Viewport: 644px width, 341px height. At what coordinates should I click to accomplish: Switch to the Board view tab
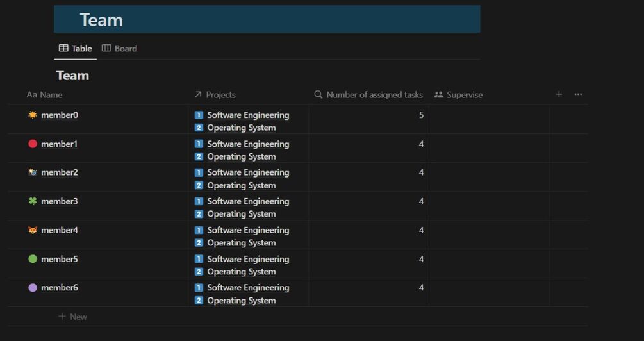click(119, 48)
